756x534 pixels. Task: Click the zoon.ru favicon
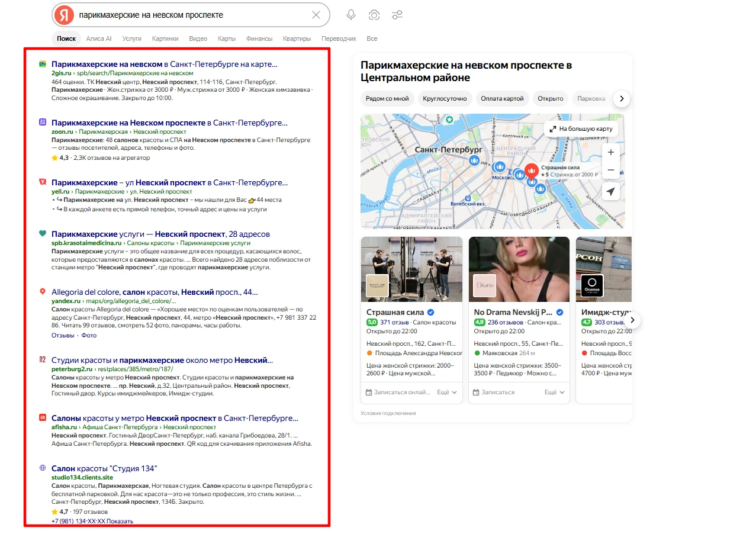click(x=43, y=123)
